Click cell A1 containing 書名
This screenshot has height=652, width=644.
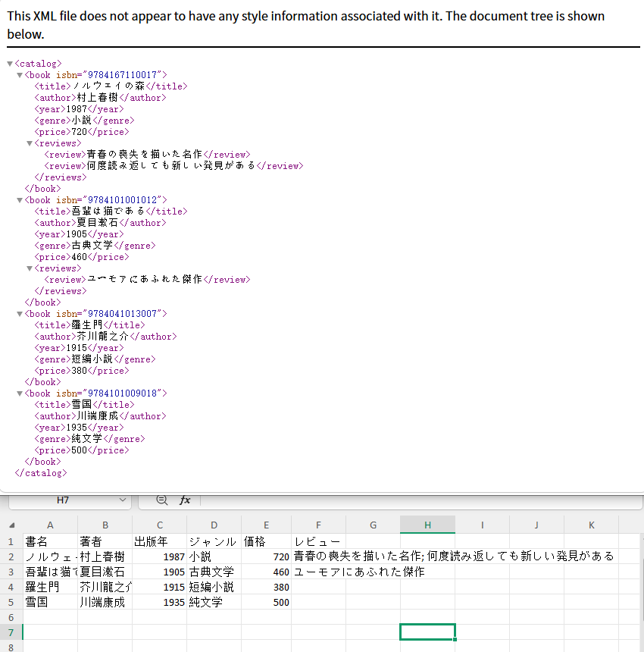(x=50, y=541)
